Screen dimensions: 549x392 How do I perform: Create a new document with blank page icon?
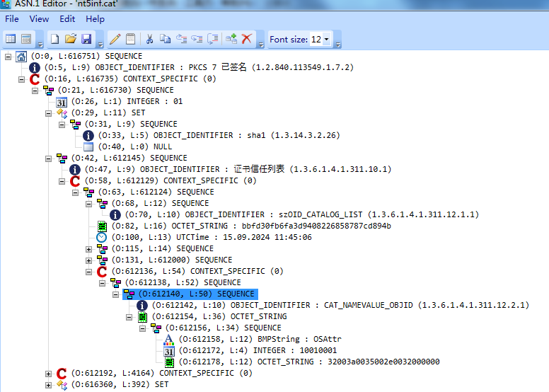[54, 39]
